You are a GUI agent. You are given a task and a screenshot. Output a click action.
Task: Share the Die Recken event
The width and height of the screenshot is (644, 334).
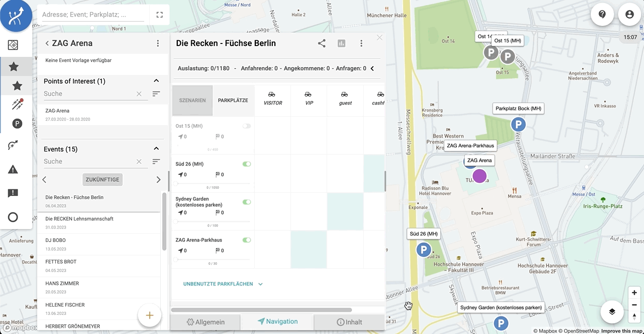(321, 43)
